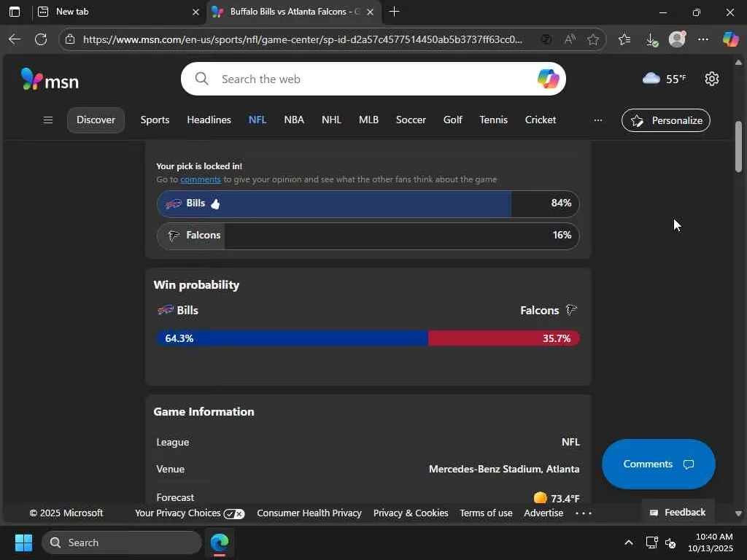Close the Buffalo Bills vs Atlanta Falcons tab
Viewport: 747px width, 560px height.
[370, 12]
